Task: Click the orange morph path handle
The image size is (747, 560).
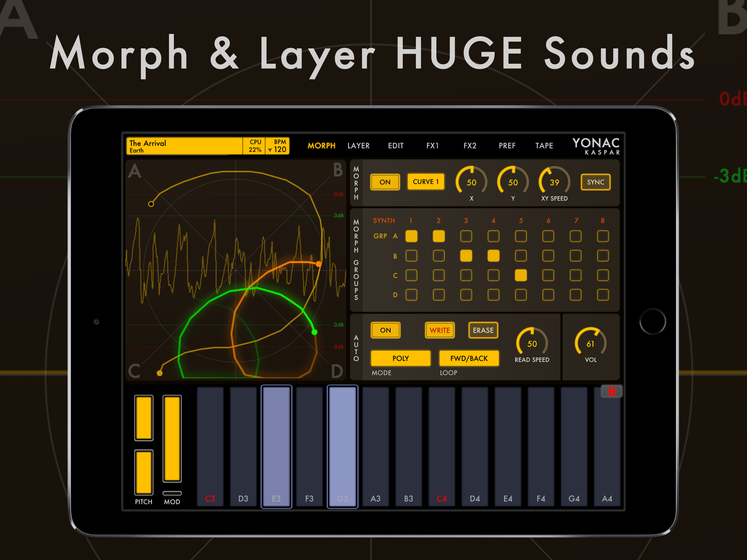Action: click(319, 264)
